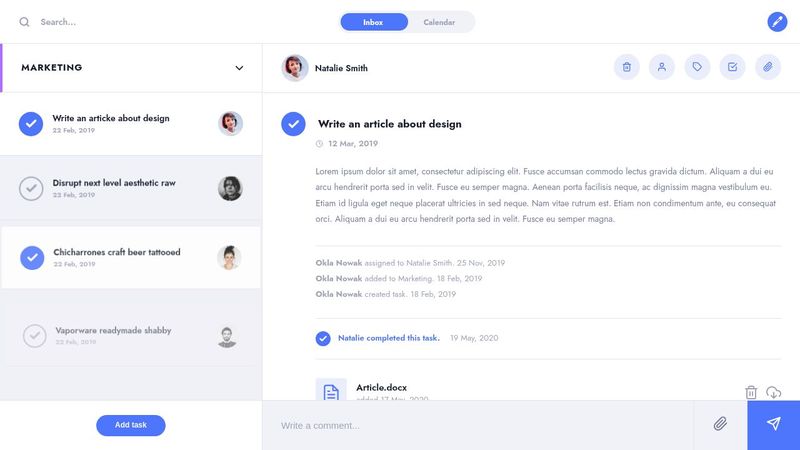Image resolution: width=800 pixels, height=450 pixels.
Task: Open avatar on 'Disrupt next level aesthetic raw' row
Action: 230,188
